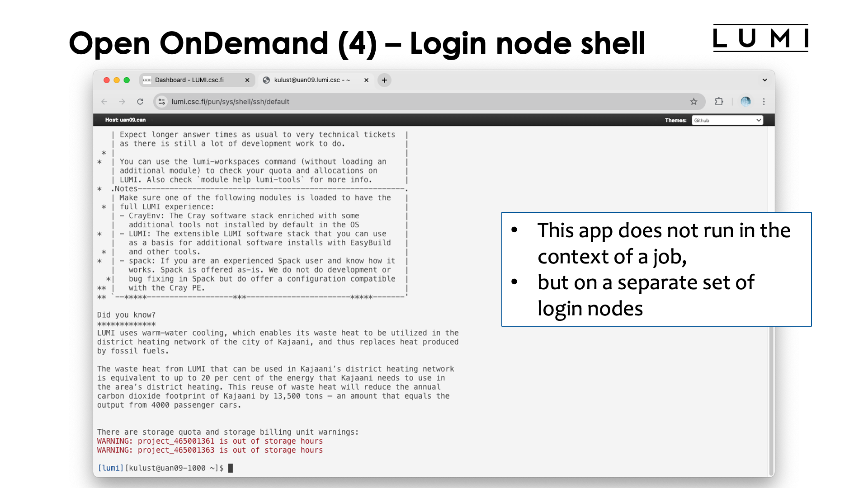Click the 'Did you know?' heading
The width and height of the screenshot is (868, 488).
click(x=126, y=315)
